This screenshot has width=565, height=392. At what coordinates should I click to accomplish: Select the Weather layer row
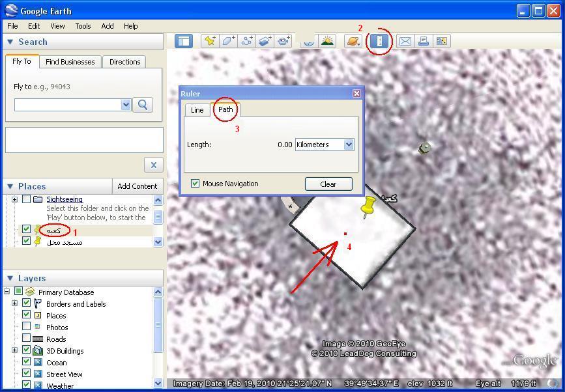(x=60, y=386)
